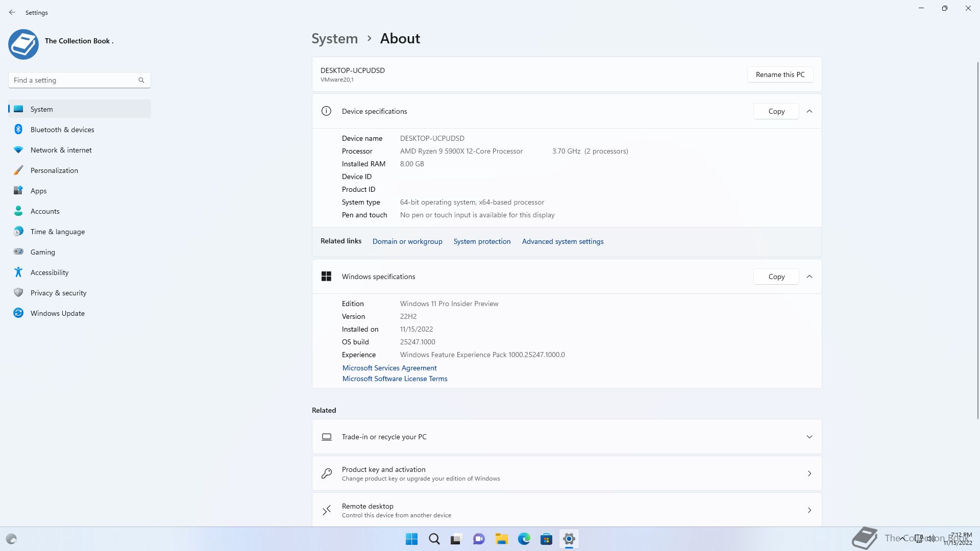Open Privacy & security page

(80, 293)
